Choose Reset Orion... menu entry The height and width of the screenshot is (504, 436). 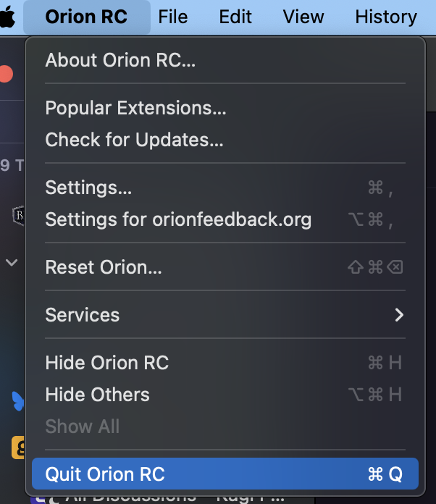(x=104, y=267)
